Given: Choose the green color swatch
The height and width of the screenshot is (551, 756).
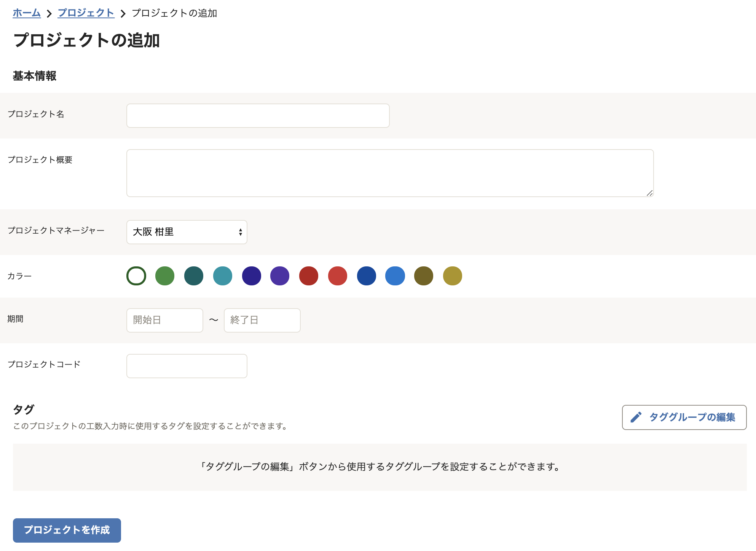Looking at the screenshot, I should 165,276.
